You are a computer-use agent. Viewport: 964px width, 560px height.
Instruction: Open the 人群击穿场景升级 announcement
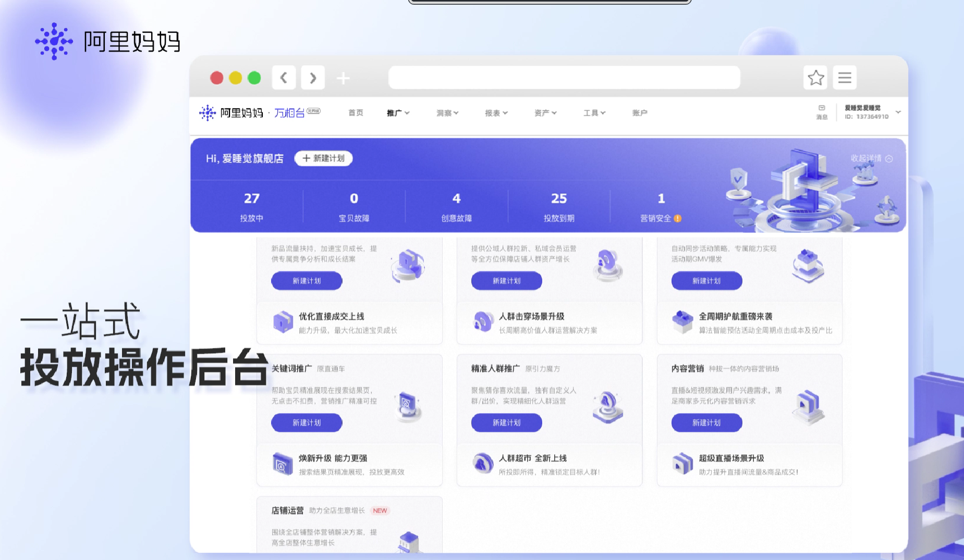click(x=550, y=323)
